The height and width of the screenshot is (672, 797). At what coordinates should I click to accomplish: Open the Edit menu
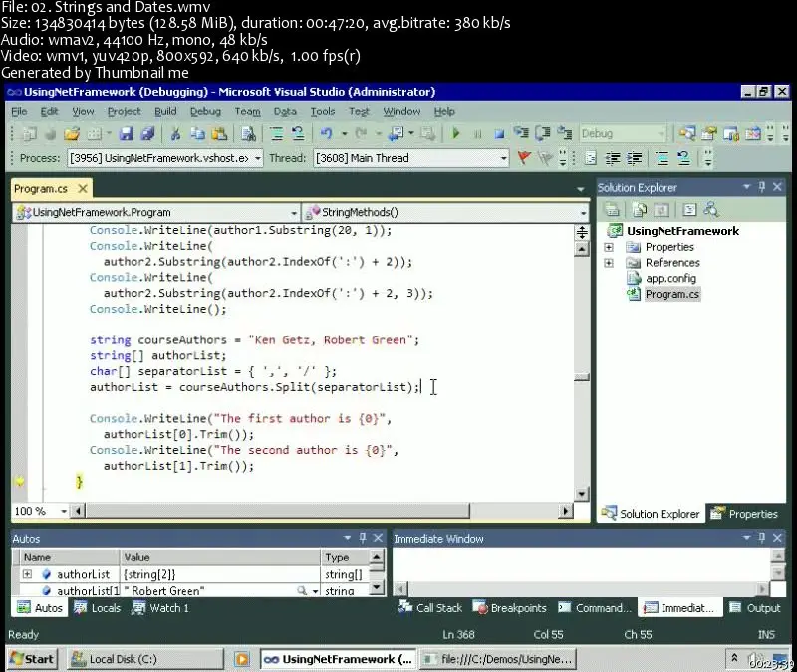tap(49, 112)
